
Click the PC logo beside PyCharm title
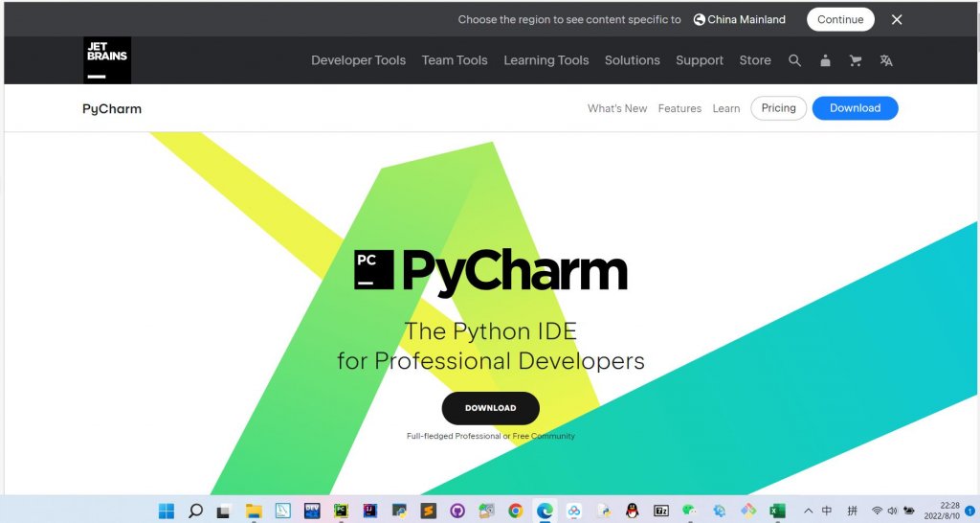[374, 269]
